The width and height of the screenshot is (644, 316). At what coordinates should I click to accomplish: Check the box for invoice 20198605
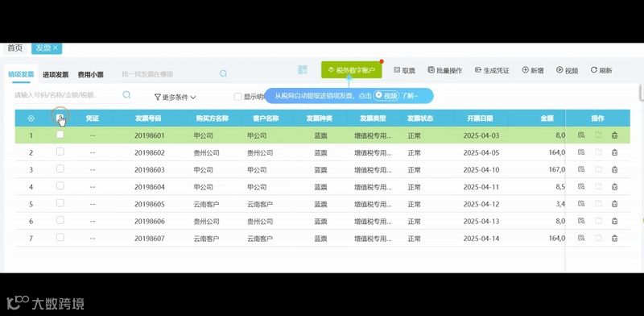(x=60, y=203)
